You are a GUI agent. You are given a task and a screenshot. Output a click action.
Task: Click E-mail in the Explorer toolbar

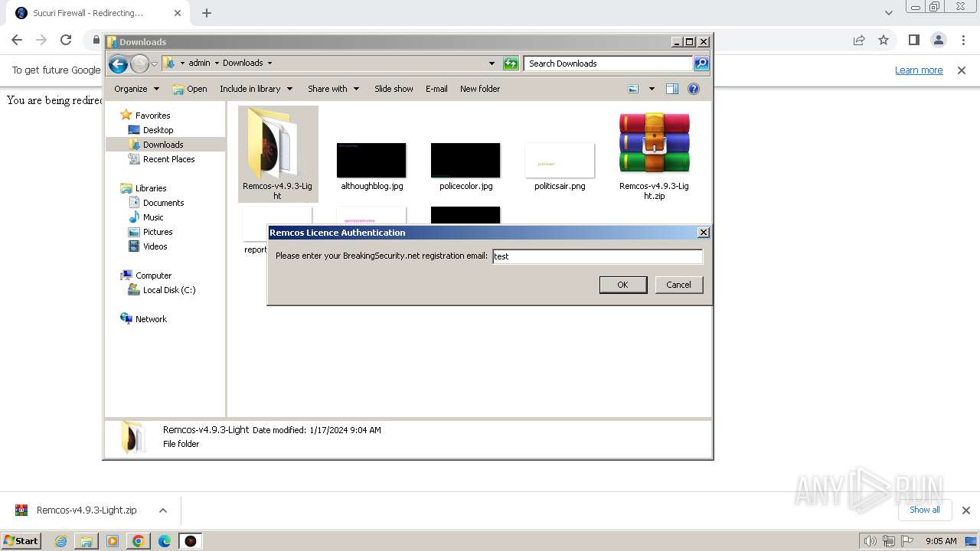[x=436, y=89]
